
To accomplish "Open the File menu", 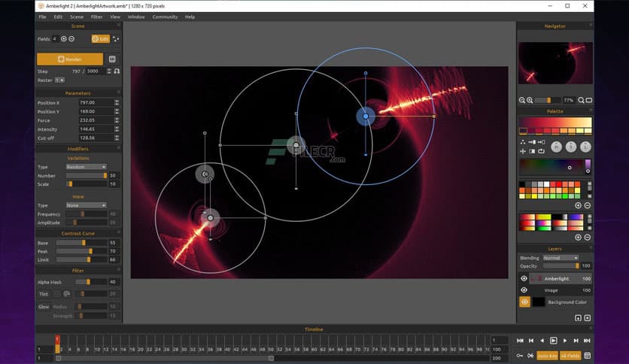I will tap(43, 17).
